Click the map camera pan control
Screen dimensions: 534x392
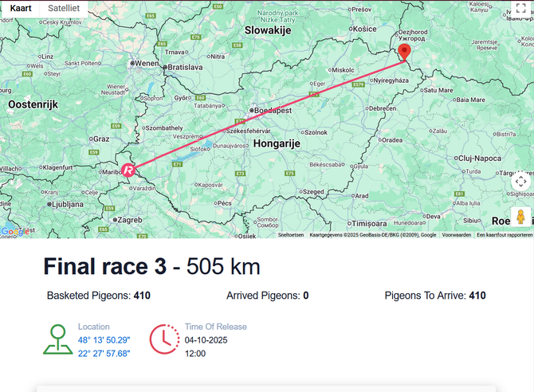[520, 182]
